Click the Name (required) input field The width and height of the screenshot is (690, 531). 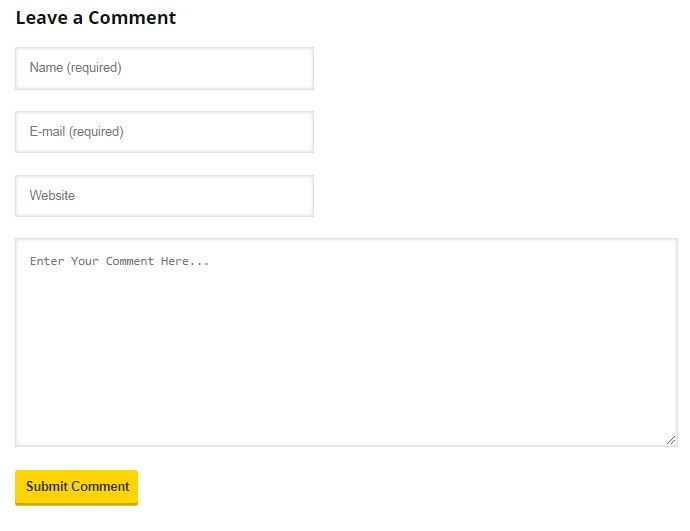[x=164, y=68]
